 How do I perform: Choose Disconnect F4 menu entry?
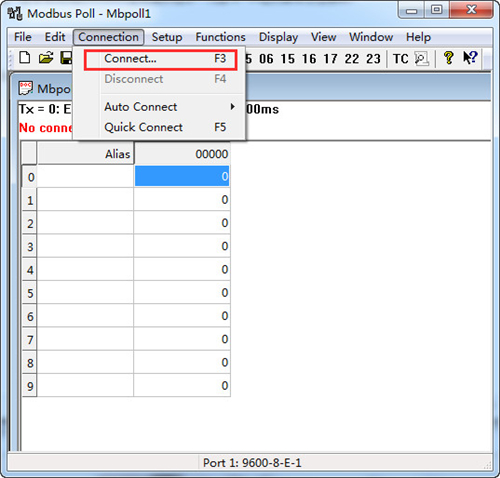click(x=160, y=79)
